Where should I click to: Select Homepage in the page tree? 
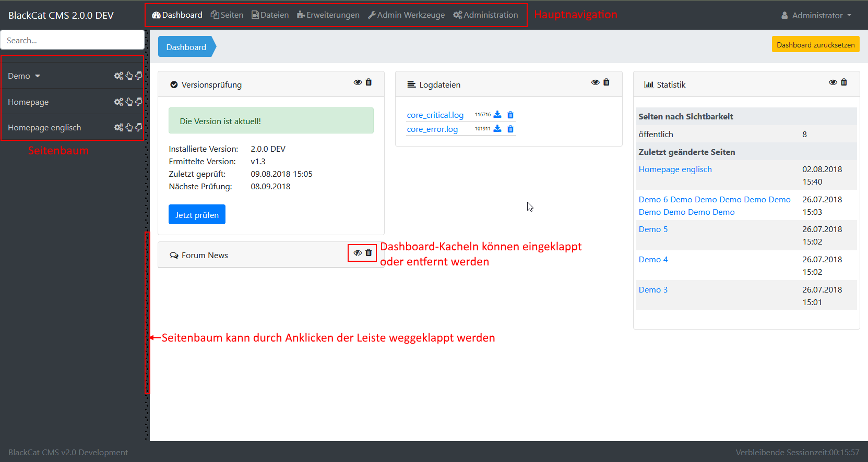click(x=28, y=102)
